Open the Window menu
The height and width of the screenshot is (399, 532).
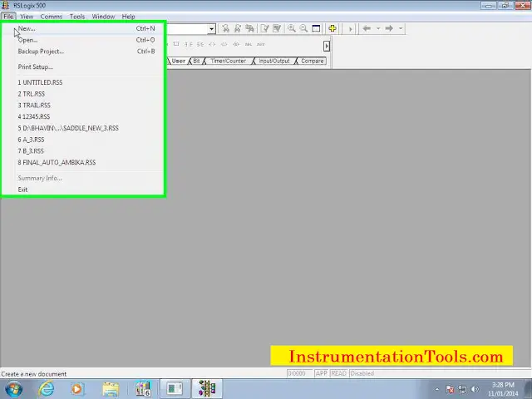[103, 17]
